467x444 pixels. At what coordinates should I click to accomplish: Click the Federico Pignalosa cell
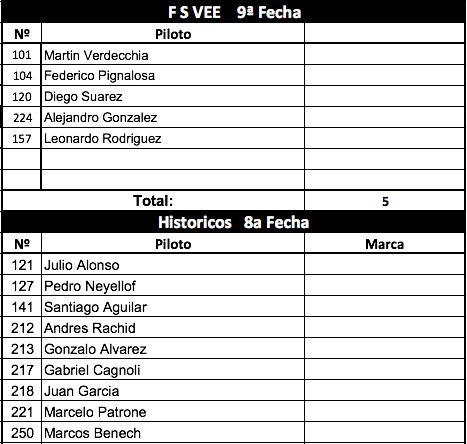pyautogui.click(x=173, y=76)
